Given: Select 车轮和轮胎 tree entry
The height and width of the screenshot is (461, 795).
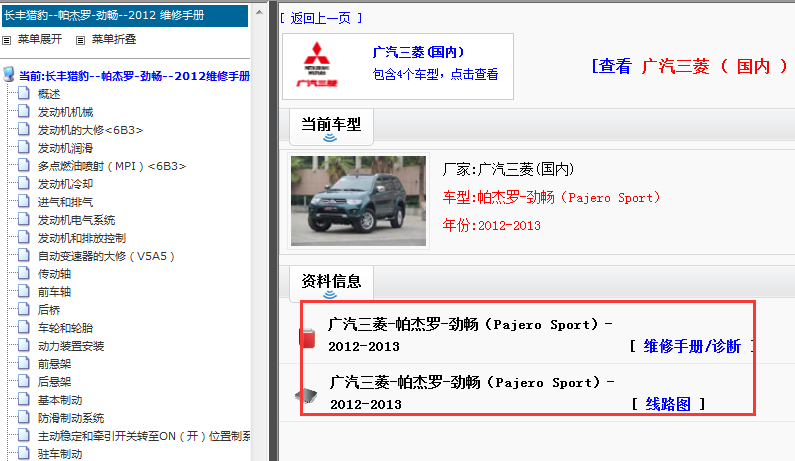Looking at the screenshot, I should coord(65,328).
